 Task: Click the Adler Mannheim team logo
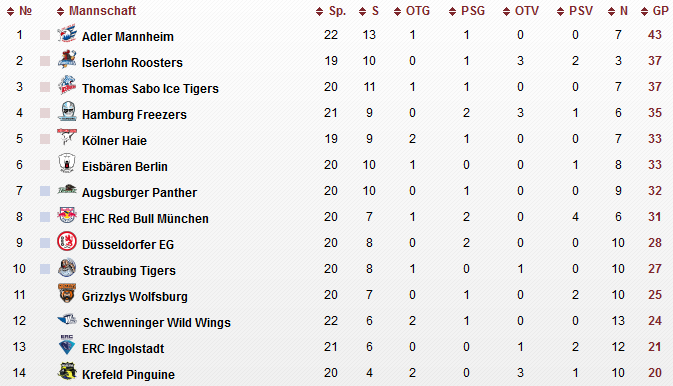pos(67,33)
